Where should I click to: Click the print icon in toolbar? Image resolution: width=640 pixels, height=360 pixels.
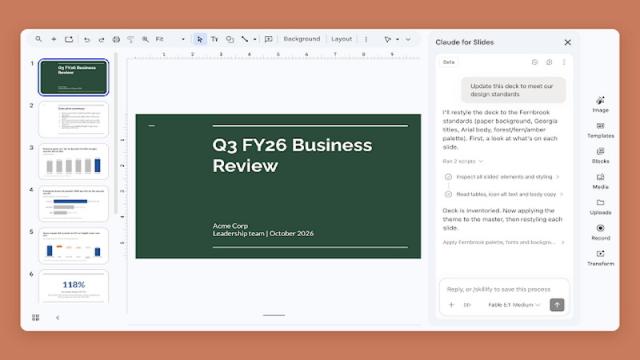pos(116,39)
